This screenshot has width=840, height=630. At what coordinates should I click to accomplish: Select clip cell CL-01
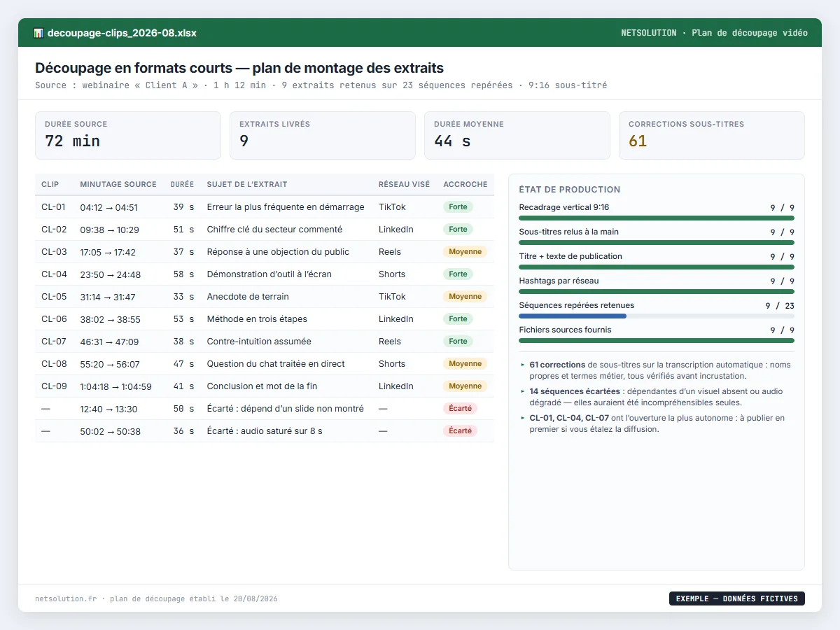pyautogui.click(x=54, y=207)
